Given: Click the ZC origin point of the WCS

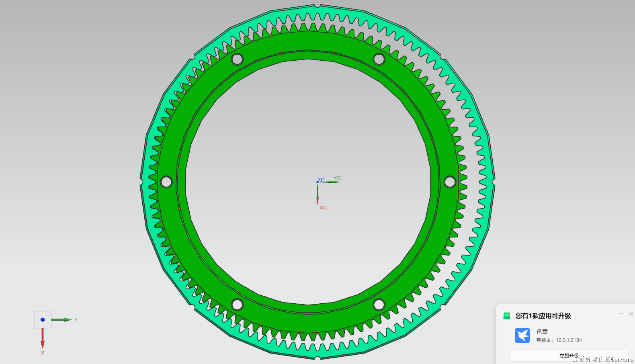Looking at the screenshot, I should point(317,182).
